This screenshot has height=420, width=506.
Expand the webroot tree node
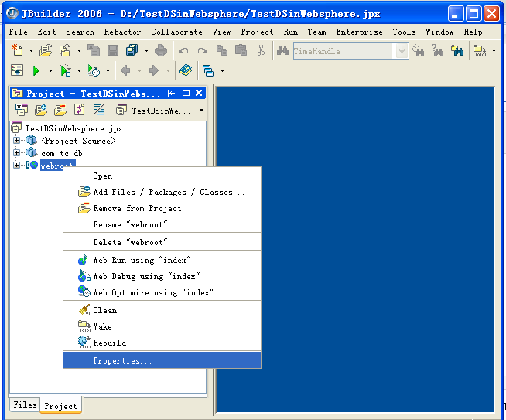[16, 165]
